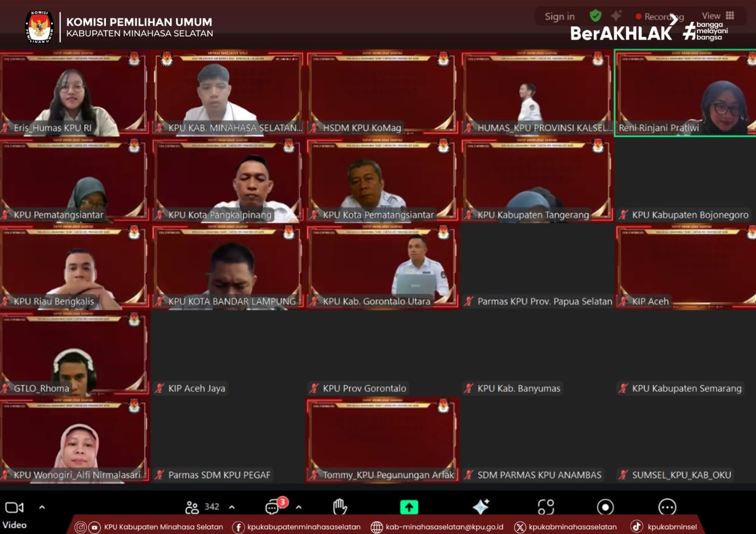Click the Sign in button
Viewport: 756px width, 534px height.
[x=559, y=17]
